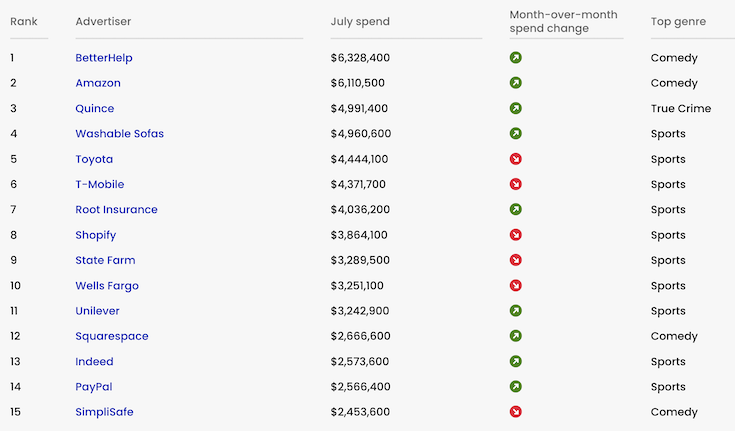Screen dimensions: 735x431
Task: Click Wells Fargo's red down arrow icon
Action: 516,286
